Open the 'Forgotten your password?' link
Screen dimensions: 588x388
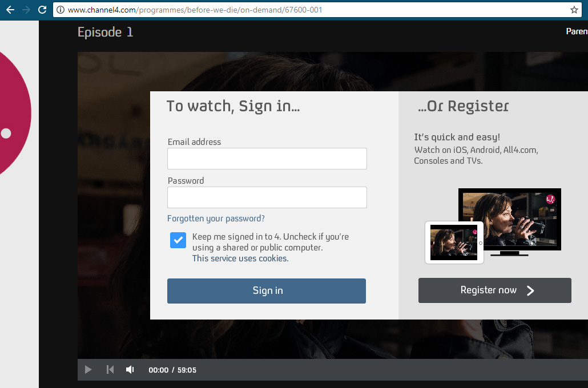[x=216, y=218]
